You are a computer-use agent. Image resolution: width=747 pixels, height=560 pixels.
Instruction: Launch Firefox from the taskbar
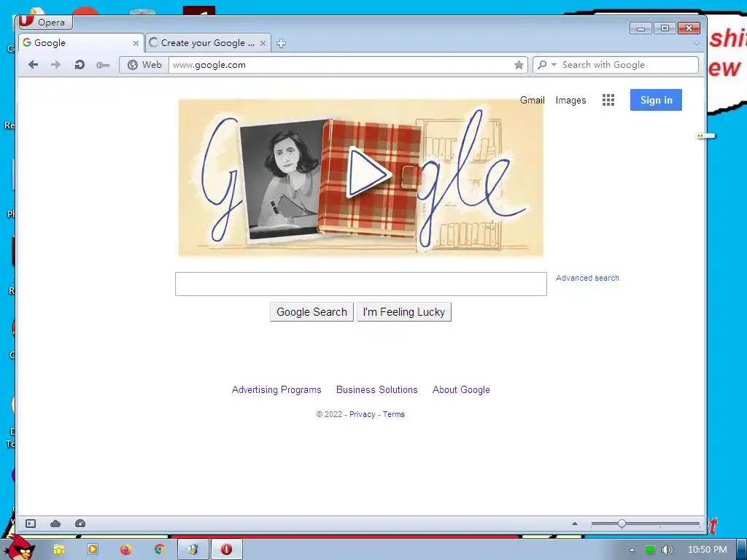(125, 550)
